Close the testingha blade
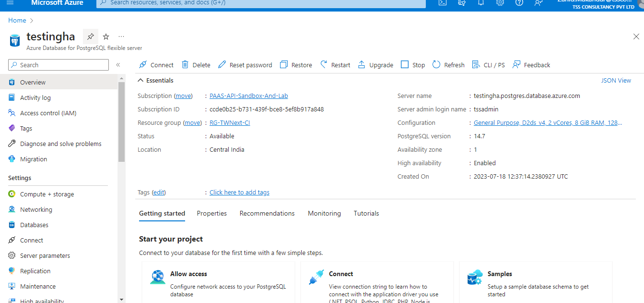644x303 pixels. tap(636, 36)
